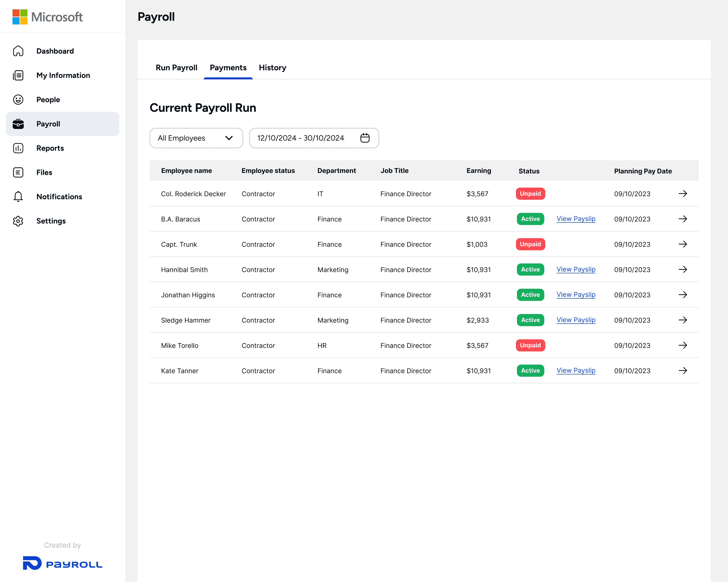The height and width of the screenshot is (582, 728).
Task: Click the Microsoft logo
Action: point(47,16)
